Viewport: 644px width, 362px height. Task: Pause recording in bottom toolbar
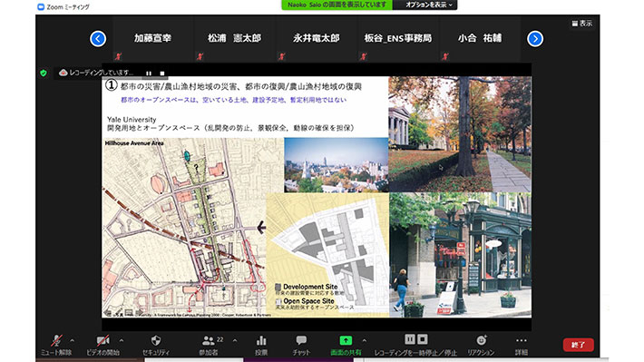410,339
